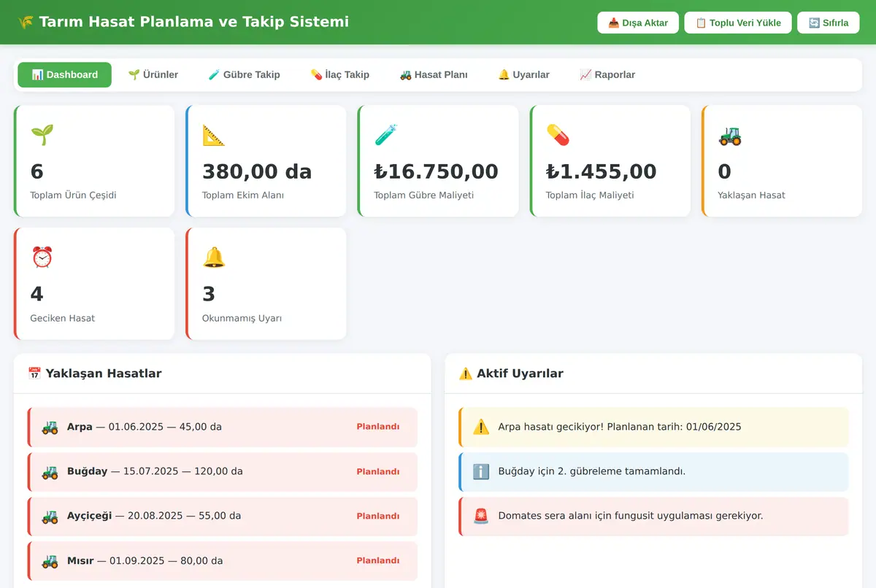Click the Planlandı status of Buğday

point(378,471)
